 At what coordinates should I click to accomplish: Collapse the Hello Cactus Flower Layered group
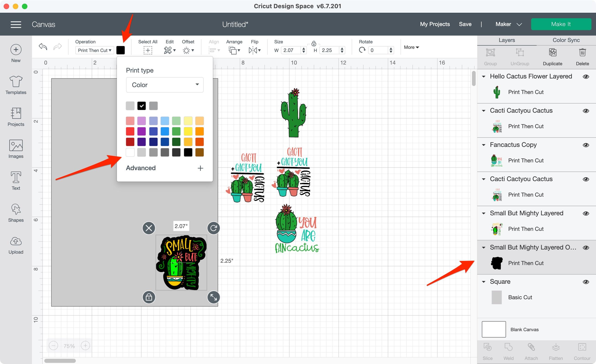pos(483,77)
